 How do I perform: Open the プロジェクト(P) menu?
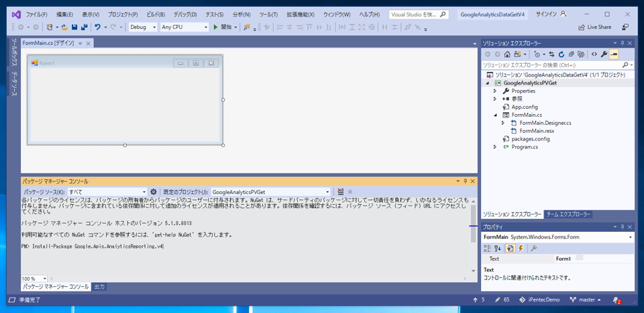pos(123,14)
